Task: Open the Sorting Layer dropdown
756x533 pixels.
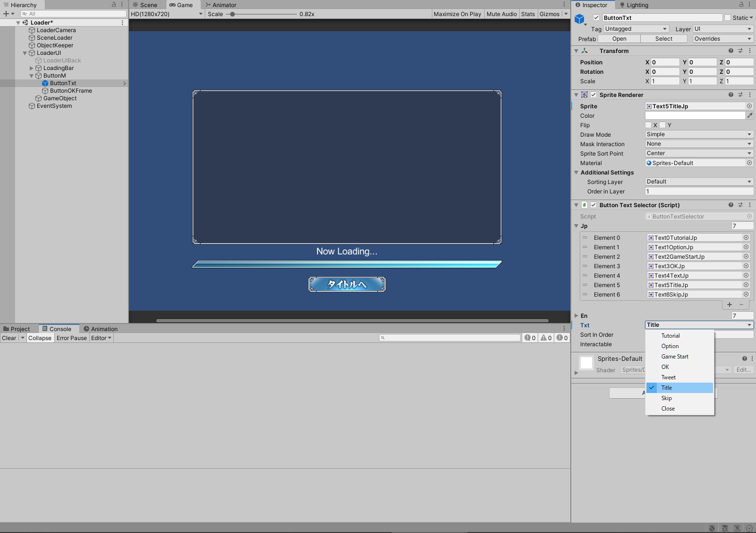Action: click(699, 182)
